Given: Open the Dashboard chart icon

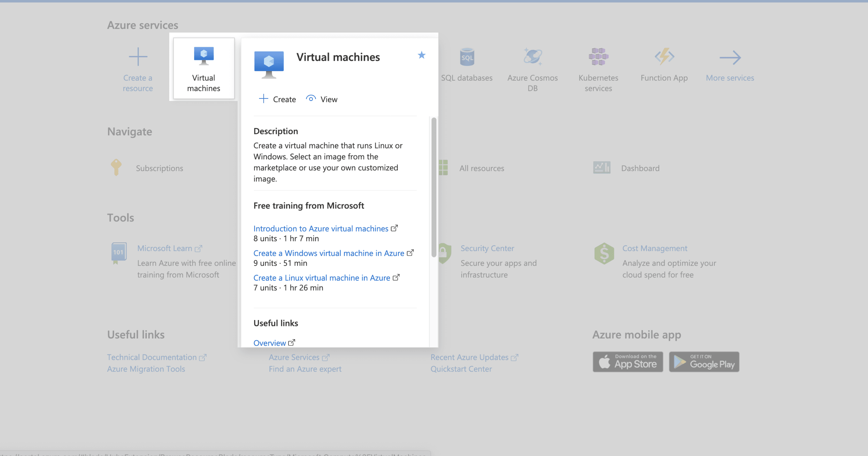Looking at the screenshot, I should coord(601,168).
